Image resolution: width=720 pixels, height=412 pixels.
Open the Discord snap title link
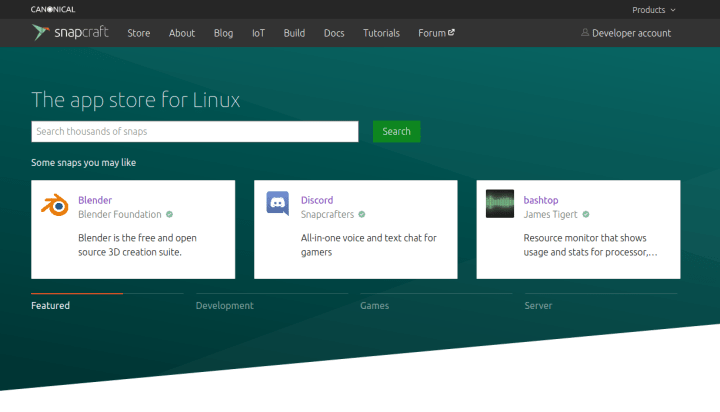point(317,200)
